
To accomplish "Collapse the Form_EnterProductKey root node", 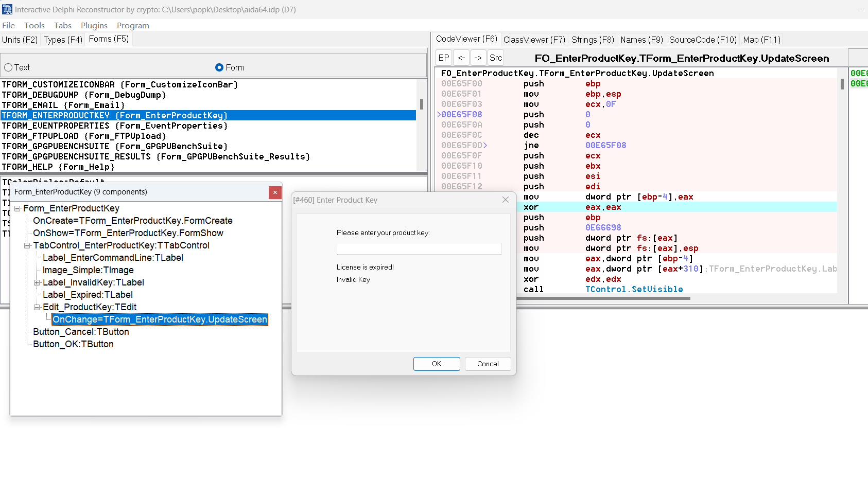I will tap(18, 208).
